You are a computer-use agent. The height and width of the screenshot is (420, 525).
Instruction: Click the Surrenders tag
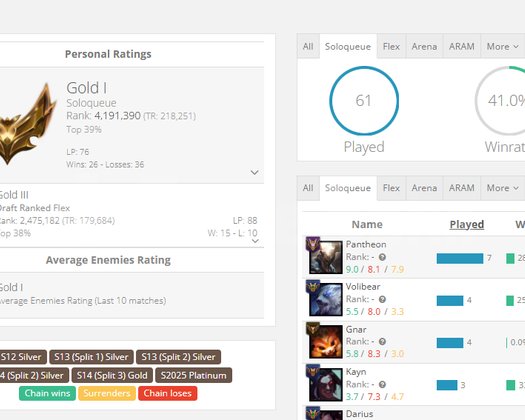pos(107,393)
